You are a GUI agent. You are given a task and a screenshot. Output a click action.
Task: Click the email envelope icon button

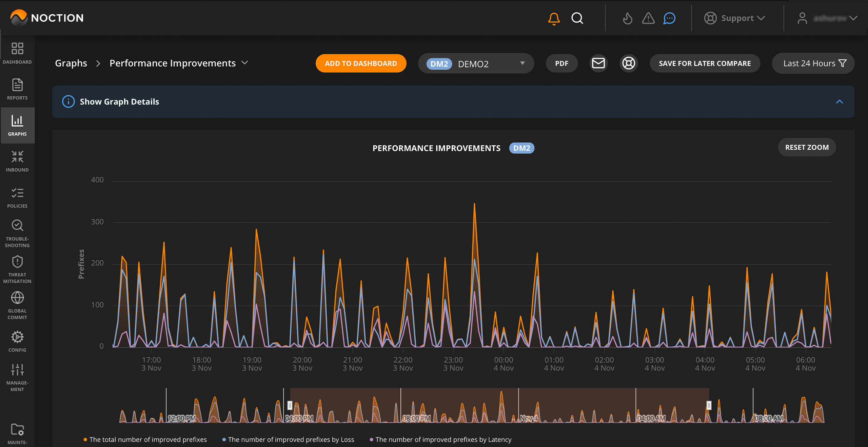pyautogui.click(x=598, y=63)
